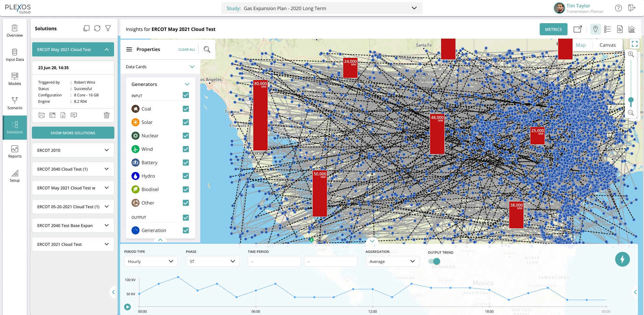Collapse the Solutions panel with arrow
Image resolution: width=644 pixels, height=315 pixels.
point(113,292)
